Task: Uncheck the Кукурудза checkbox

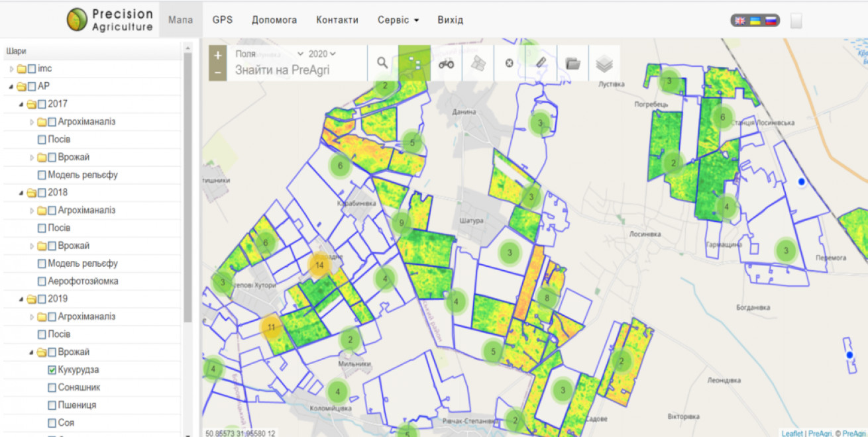Action: pos(52,370)
